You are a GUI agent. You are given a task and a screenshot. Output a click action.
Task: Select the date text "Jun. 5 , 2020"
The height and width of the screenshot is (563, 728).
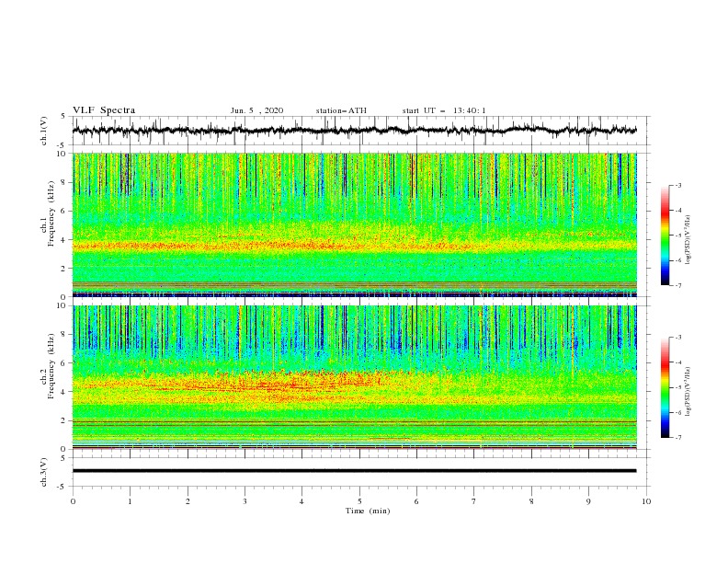(x=256, y=110)
